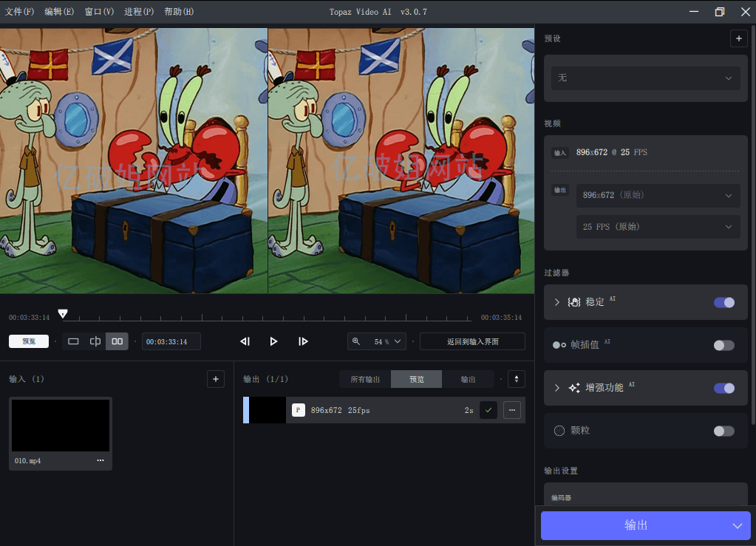Image resolution: width=756 pixels, height=546 pixels.
Task: Enable the 颗粒 grain filter switch
Action: pos(723,431)
